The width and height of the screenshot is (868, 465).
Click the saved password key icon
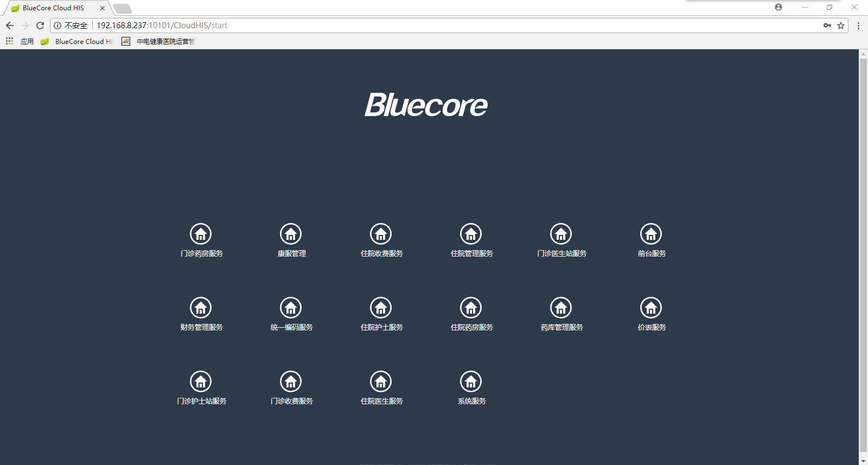coord(827,26)
